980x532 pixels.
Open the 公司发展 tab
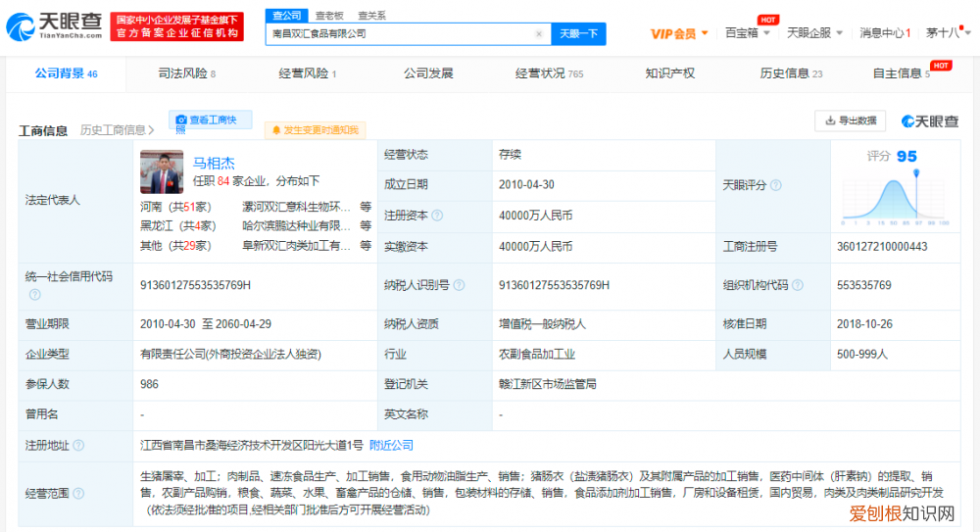coord(428,73)
